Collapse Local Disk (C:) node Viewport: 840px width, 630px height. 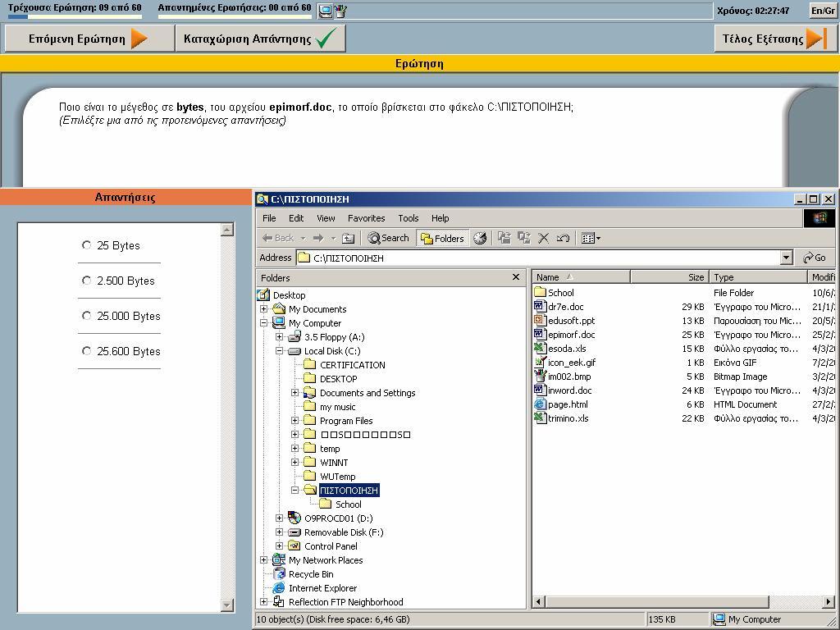coord(279,351)
